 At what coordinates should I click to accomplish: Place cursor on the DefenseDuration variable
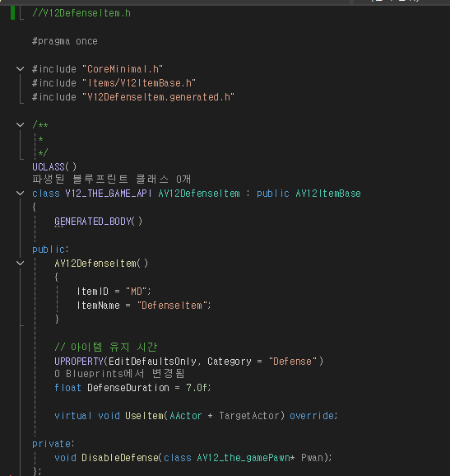(x=128, y=388)
